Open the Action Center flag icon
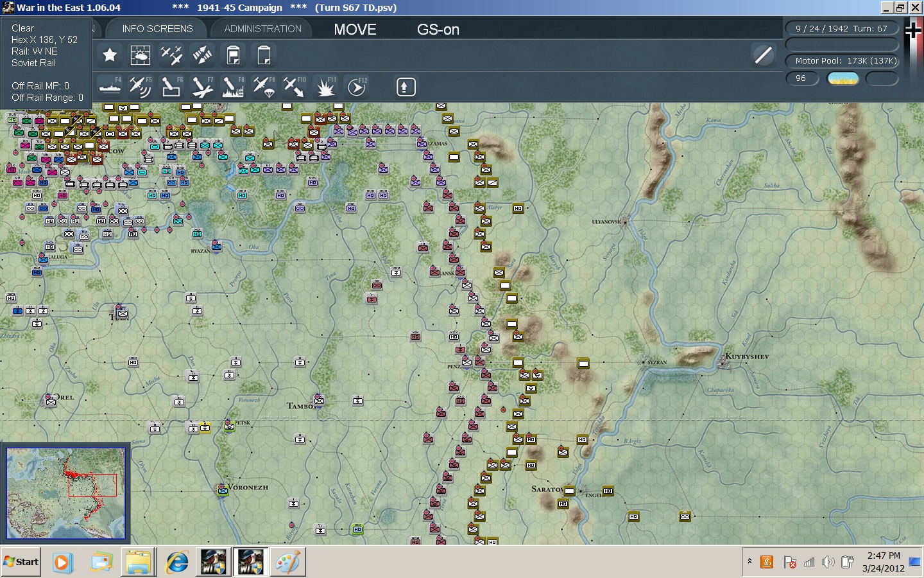This screenshot has width=924, height=578. coord(790,563)
